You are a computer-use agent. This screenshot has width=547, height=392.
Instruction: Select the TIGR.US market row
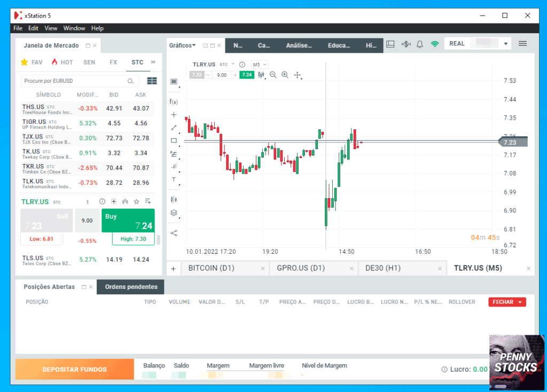tap(88, 123)
